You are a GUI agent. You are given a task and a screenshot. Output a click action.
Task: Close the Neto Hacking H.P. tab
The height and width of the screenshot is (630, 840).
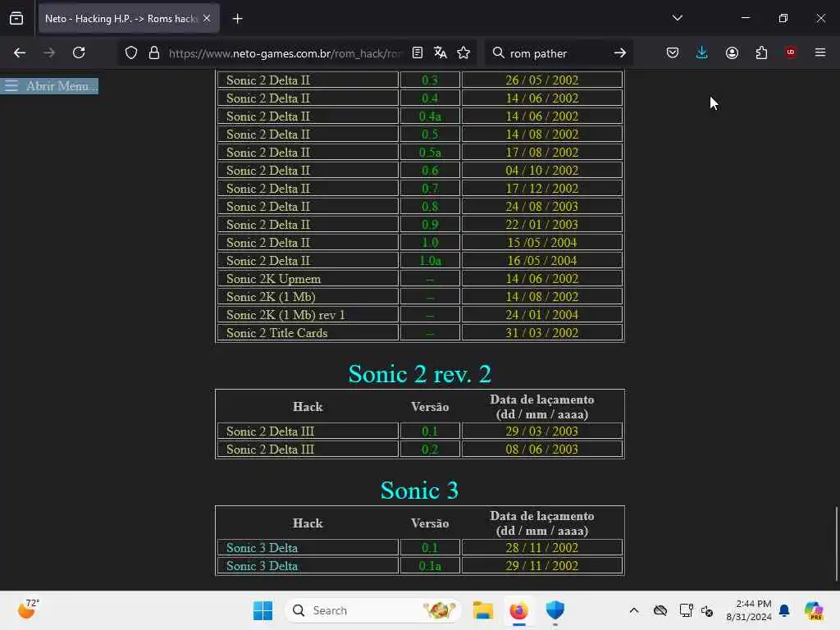[x=207, y=19]
